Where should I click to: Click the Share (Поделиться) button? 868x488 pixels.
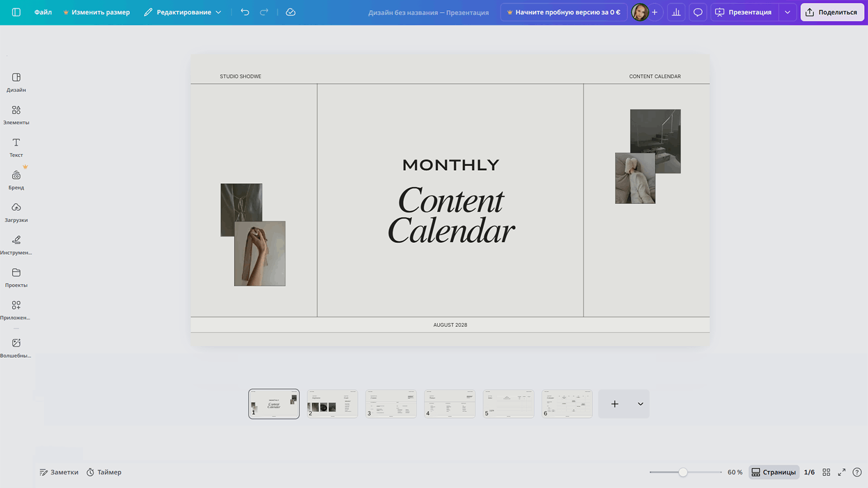(x=832, y=12)
